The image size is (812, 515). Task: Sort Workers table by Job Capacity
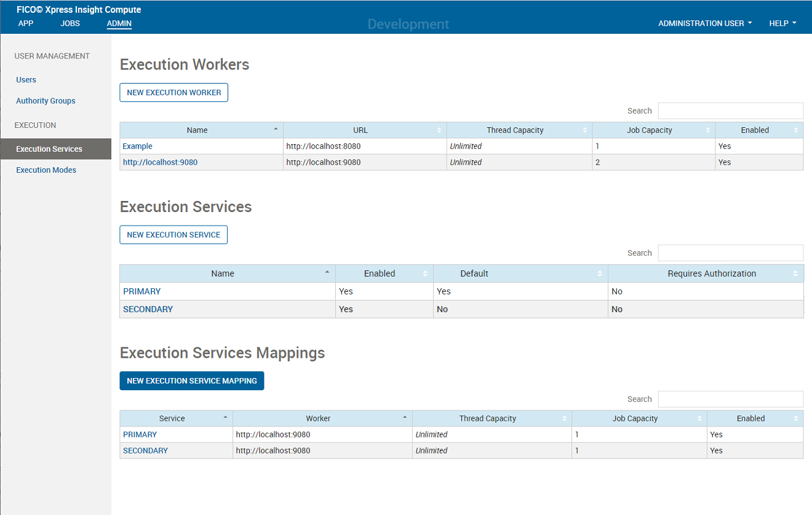pyautogui.click(x=653, y=130)
